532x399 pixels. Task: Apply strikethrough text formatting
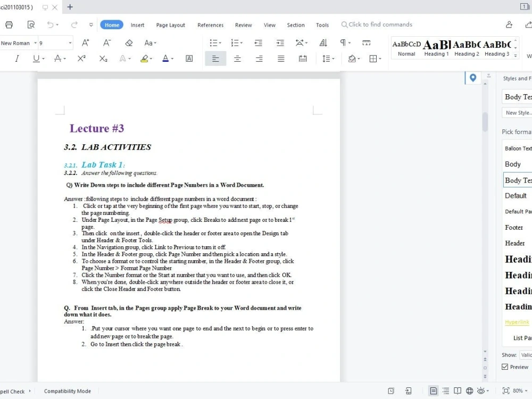pyautogui.click(x=57, y=59)
